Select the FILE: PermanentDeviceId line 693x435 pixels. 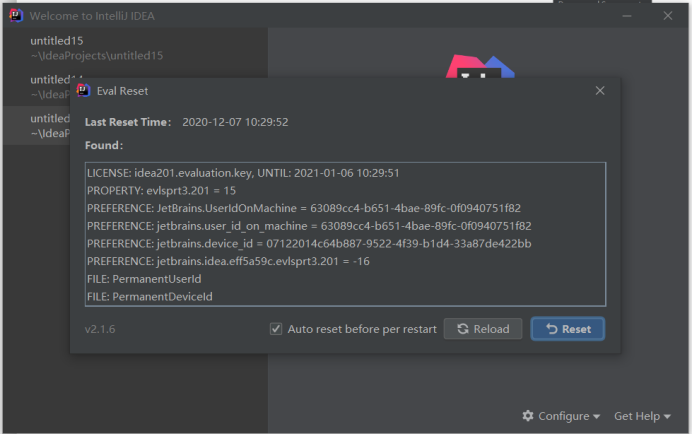click(150, 297)
